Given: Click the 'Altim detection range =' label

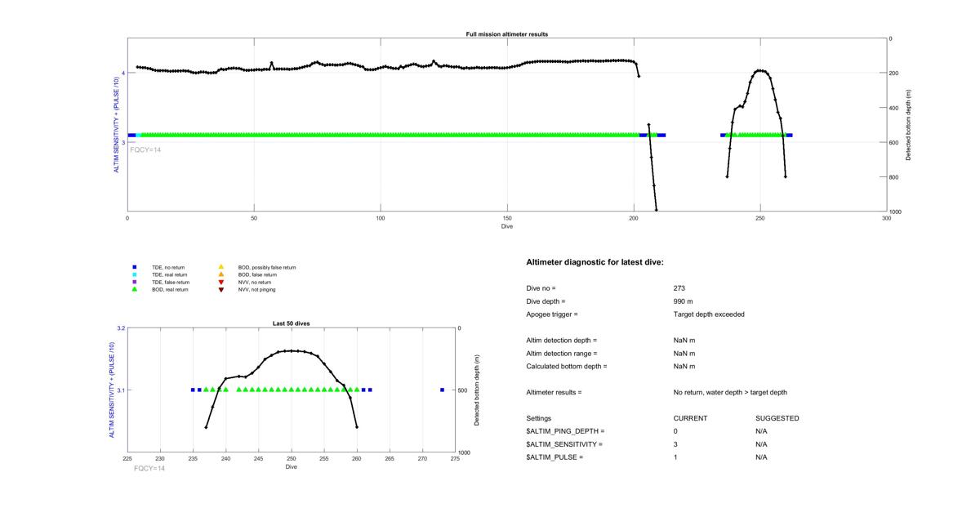Looking at the screenshot, I should (x=562, y=354).
